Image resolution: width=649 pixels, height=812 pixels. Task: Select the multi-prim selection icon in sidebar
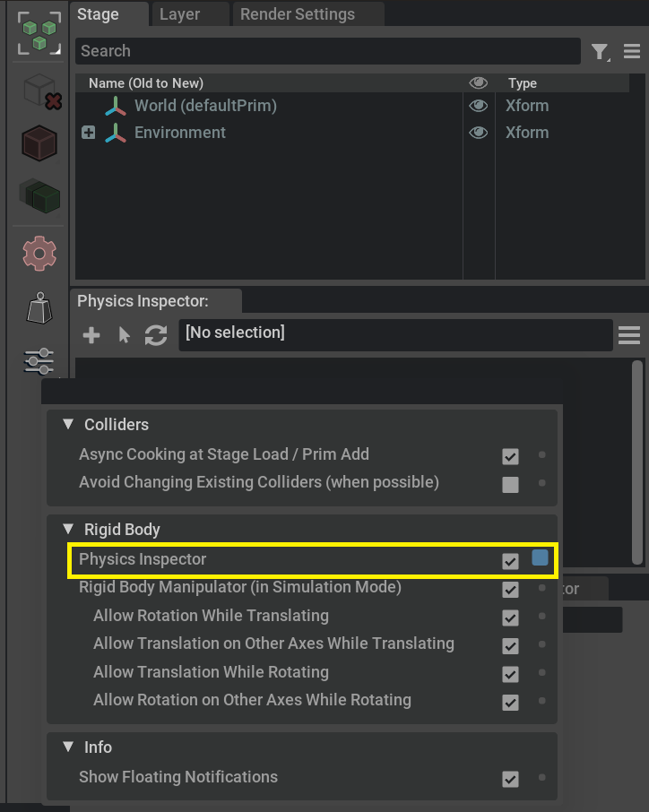click(39, 33)
